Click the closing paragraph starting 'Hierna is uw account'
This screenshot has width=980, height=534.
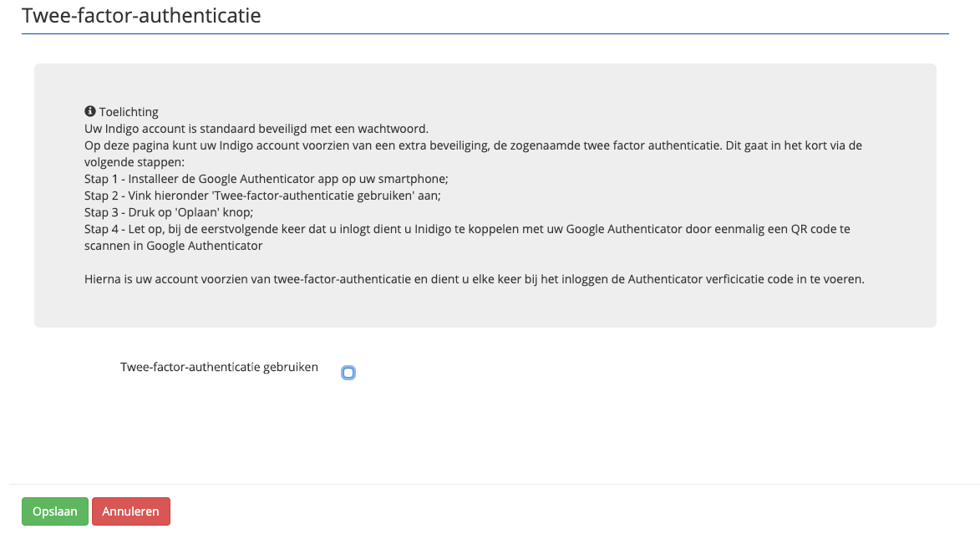click(x=475, y=279)
